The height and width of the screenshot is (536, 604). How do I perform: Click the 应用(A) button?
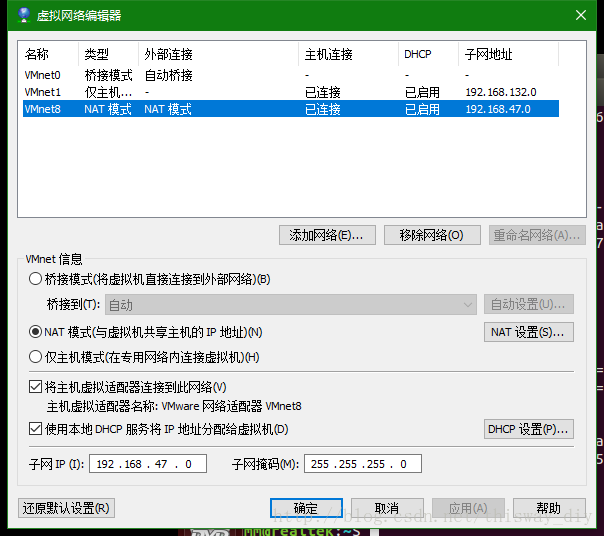(x=468, y=508)
